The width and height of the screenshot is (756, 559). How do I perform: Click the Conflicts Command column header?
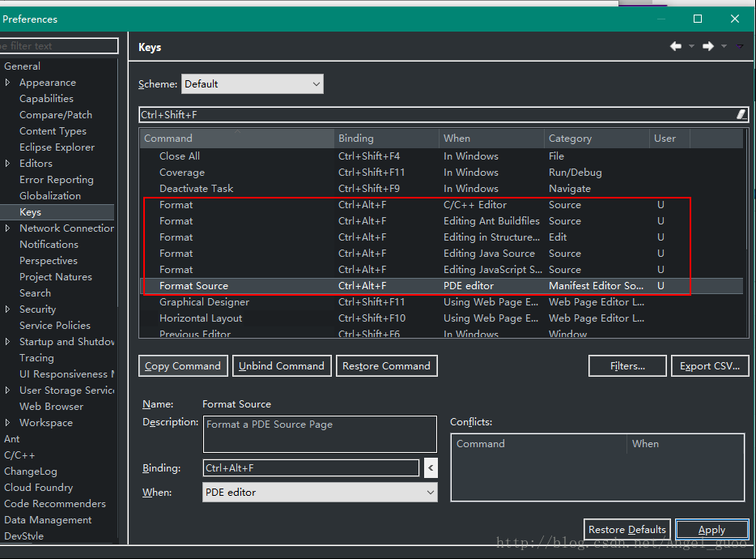coord(539,444)
